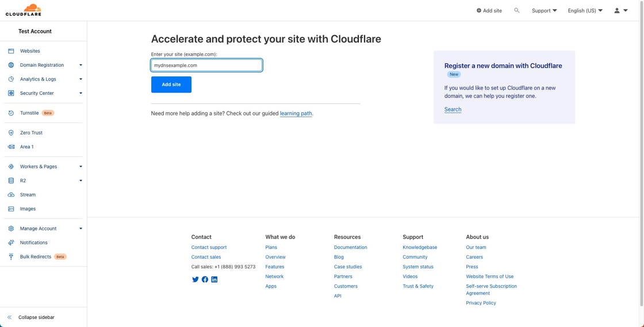Open System status footer link
The width and height of the screenshot is (644, 327).
click(418, 267)
